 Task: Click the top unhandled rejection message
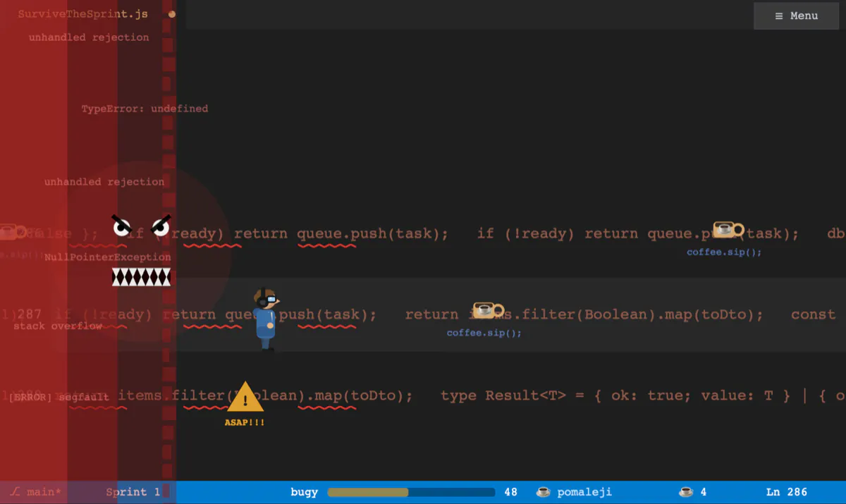[x=89, y=37]
